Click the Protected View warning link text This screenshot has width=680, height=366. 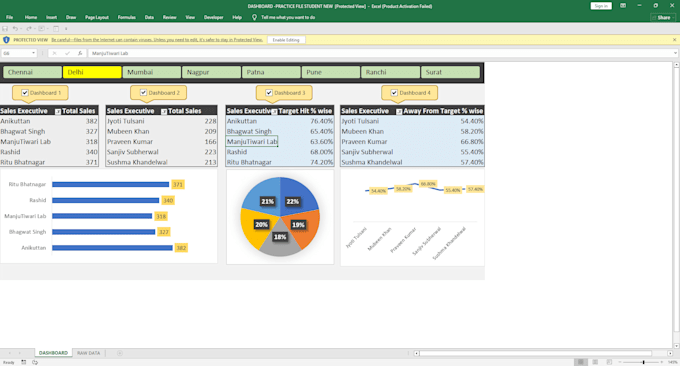pyautogui.click(x=157, y=40)
